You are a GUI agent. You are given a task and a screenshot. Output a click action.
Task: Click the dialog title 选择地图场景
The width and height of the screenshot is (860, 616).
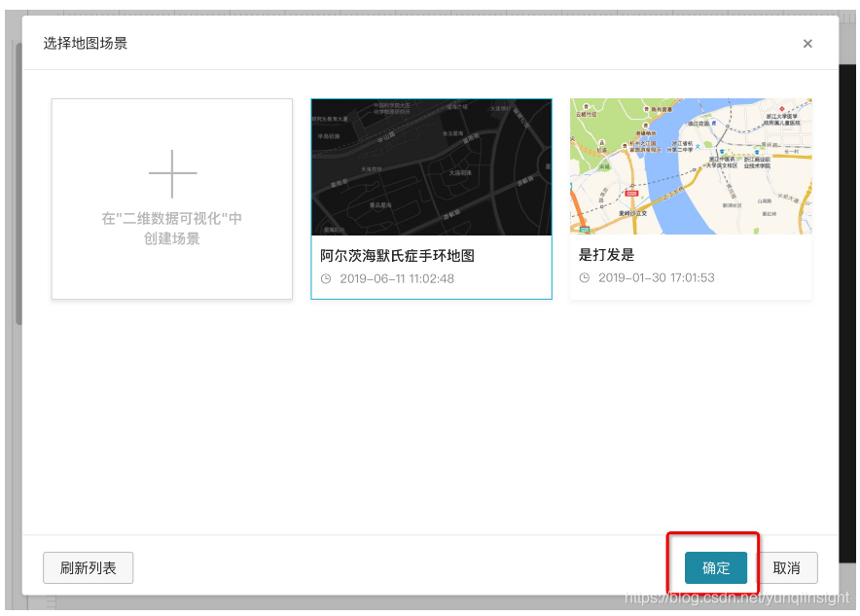(x=85, y=44)
